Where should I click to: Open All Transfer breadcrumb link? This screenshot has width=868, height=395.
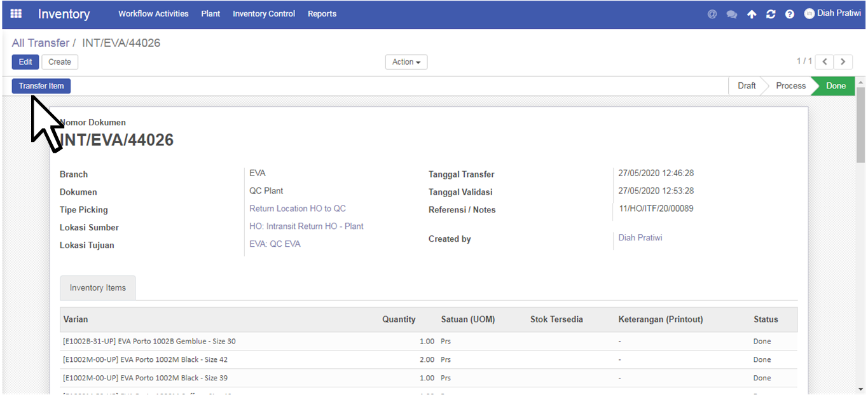coord(41,43)
